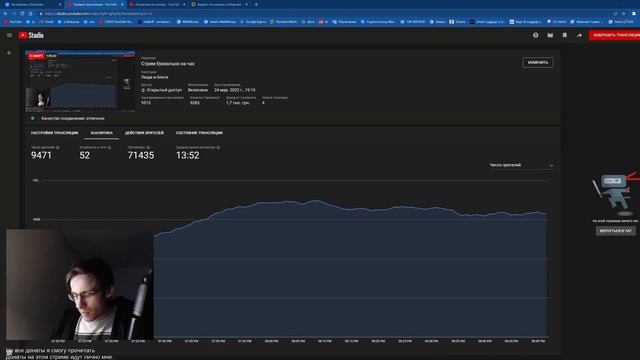Click ВЕРНУТЬСЯ В ЧАТ button
This screenshot has height=360, width=640.
pos(616,231)
